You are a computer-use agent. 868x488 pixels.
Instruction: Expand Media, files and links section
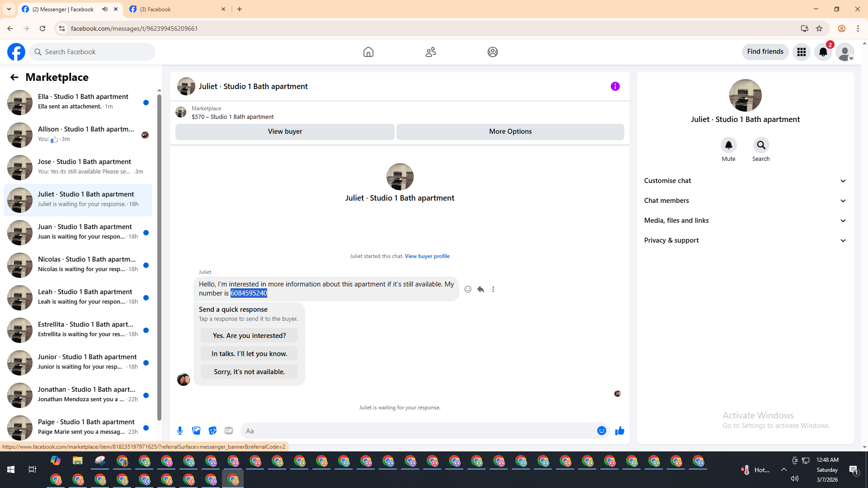pyautogui.click(x=745, y=221)
